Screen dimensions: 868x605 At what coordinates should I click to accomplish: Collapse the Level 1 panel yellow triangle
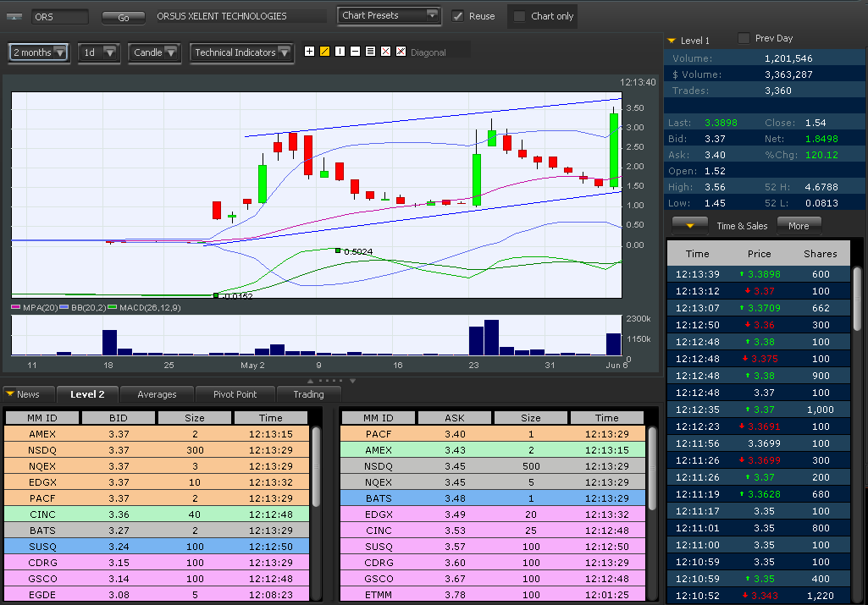pyautogui.click(x=672, y=41)
